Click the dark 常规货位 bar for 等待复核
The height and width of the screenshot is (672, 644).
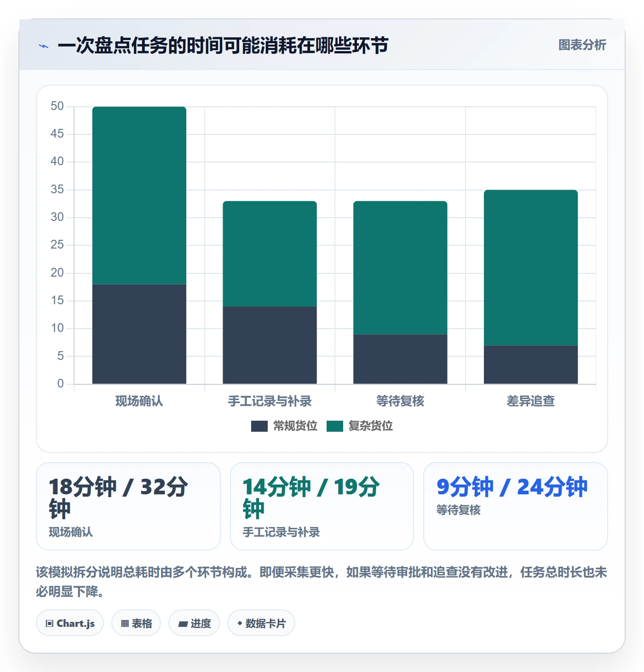(400, 359)
